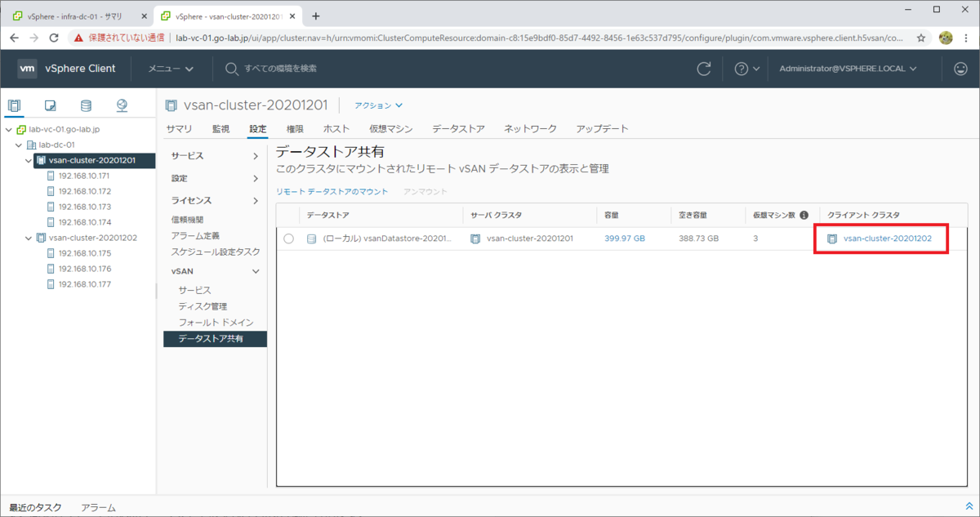Image resolution: width=980 pixels, height=517 pixels.
Task: Open フォールト ドメイン under vSAN
Action: (216, 323)
